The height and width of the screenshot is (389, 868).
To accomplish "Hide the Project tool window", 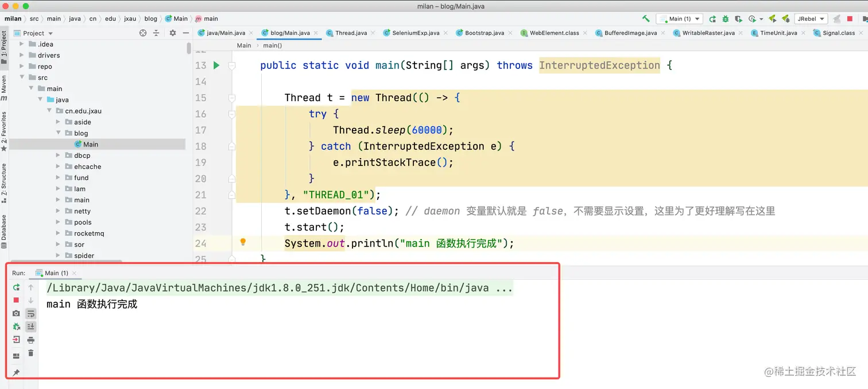I will [x=185, y=33].
